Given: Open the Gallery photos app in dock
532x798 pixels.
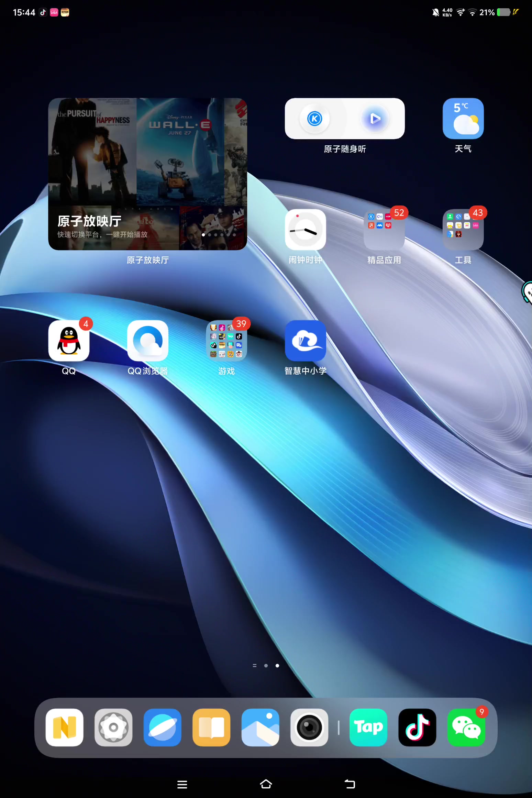Looking at the screenshot, I should click(260, 727).
